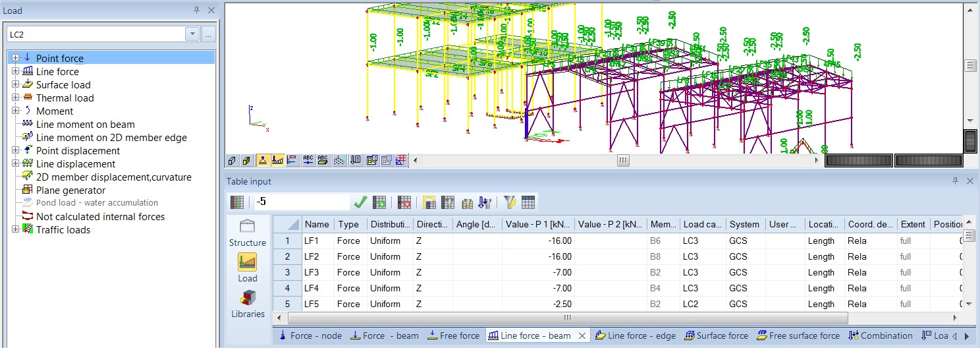This screenshot has height=348, width=980.
Task: Click the filter funnel icon in Table input
Action: 510,202
